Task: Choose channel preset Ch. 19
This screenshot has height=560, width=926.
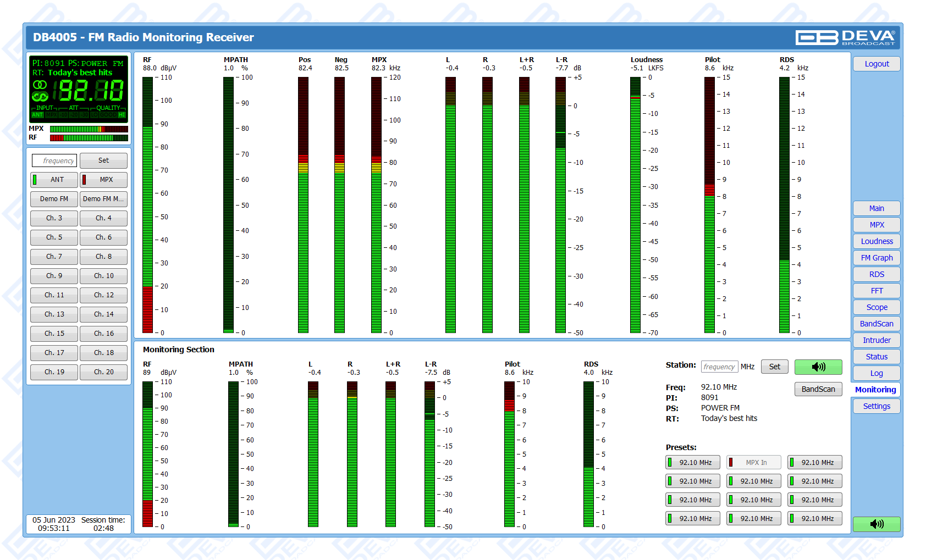Action: (x=54, y=372)
